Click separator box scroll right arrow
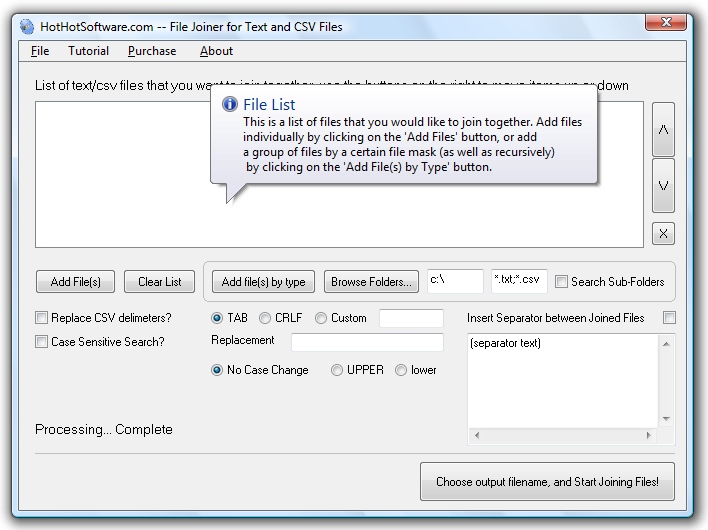 pyautogui.click(x=648, y=435)
